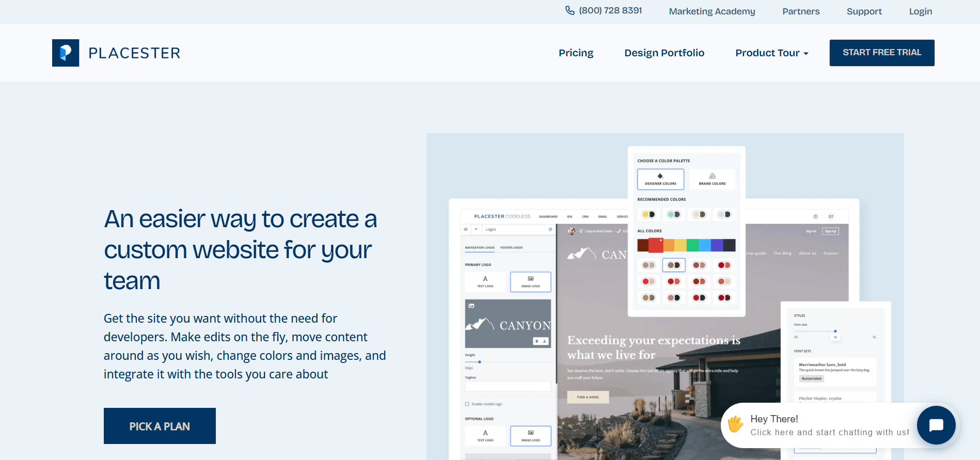The image size is (980, 460).
Task: Click the Image Logo option under Primary Logo
Action: point(530,282)
